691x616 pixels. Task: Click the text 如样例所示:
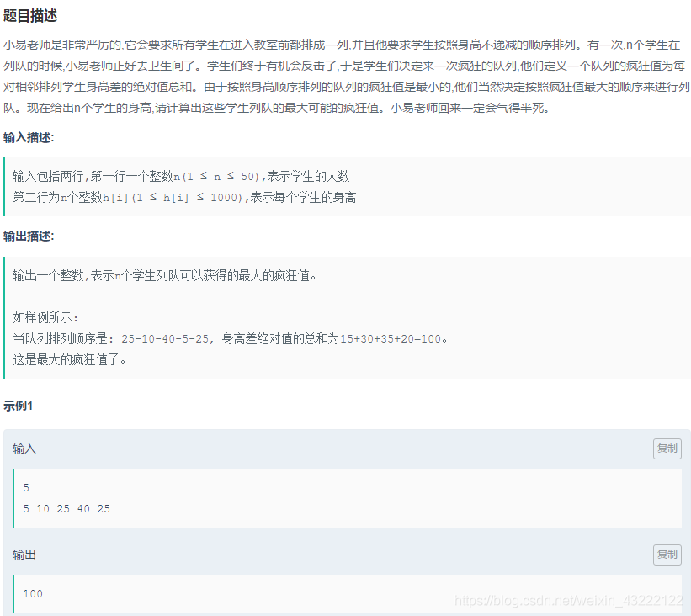coord(45,317)
